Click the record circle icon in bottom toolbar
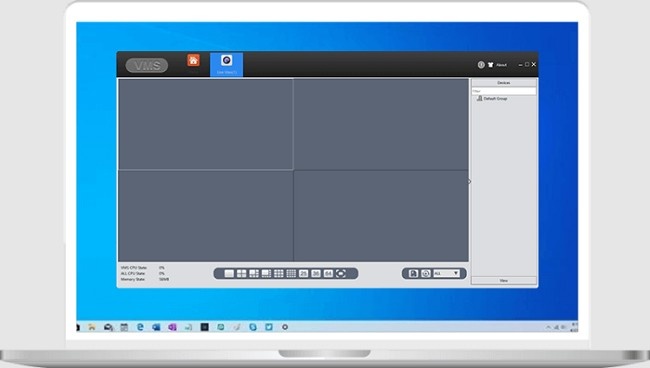650x368 pixels. 426,274
